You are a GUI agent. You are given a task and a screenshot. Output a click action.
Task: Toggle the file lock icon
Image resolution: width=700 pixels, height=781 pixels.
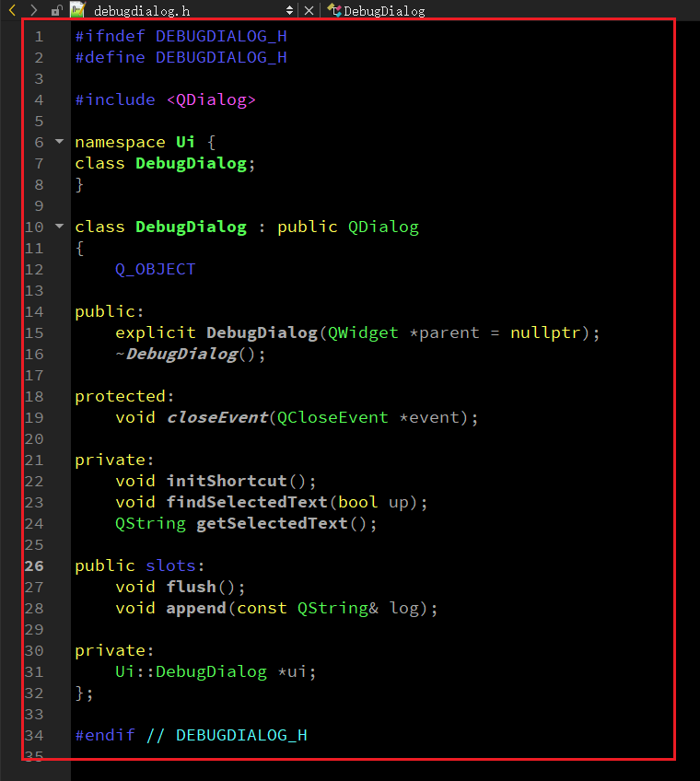[x=57, y=10]
